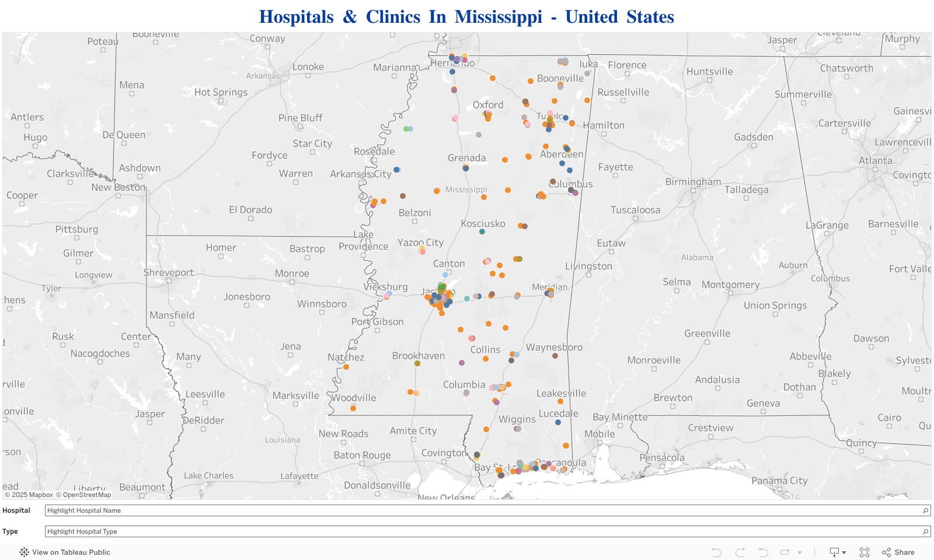This screenshot has width=934, height=560.
Task: Click the 'Florence' map label
Action: pos(628,65)
